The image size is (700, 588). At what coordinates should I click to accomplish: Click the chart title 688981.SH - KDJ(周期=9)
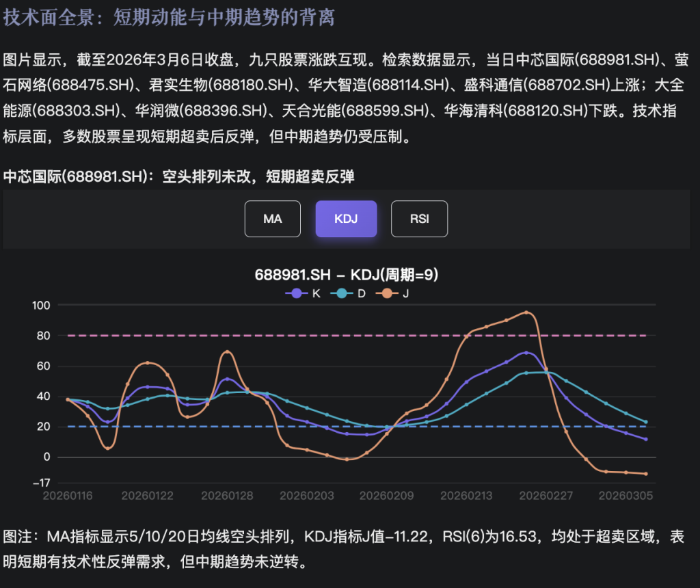pyautogui.click(x=346, y=275)
